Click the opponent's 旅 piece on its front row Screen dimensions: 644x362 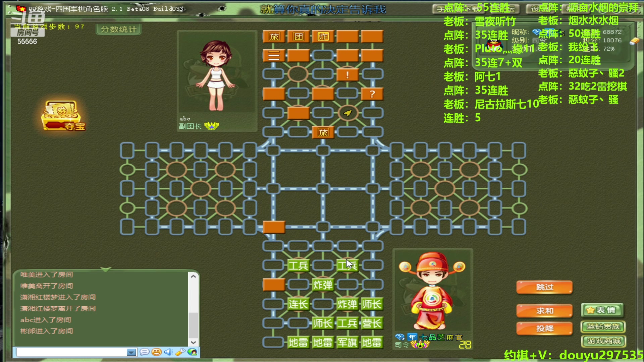tap(323, 132)
